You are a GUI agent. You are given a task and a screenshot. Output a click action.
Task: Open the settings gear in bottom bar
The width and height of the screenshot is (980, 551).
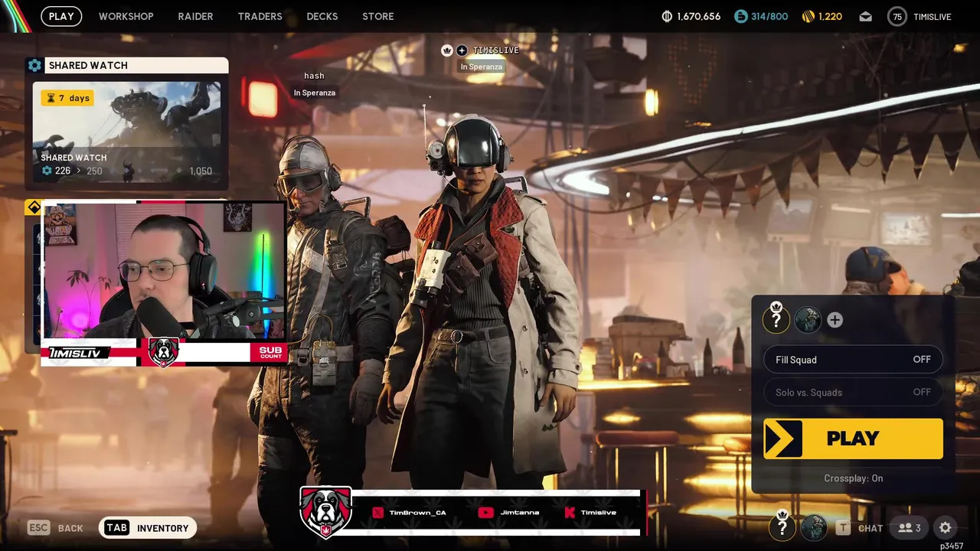[946, 528]
